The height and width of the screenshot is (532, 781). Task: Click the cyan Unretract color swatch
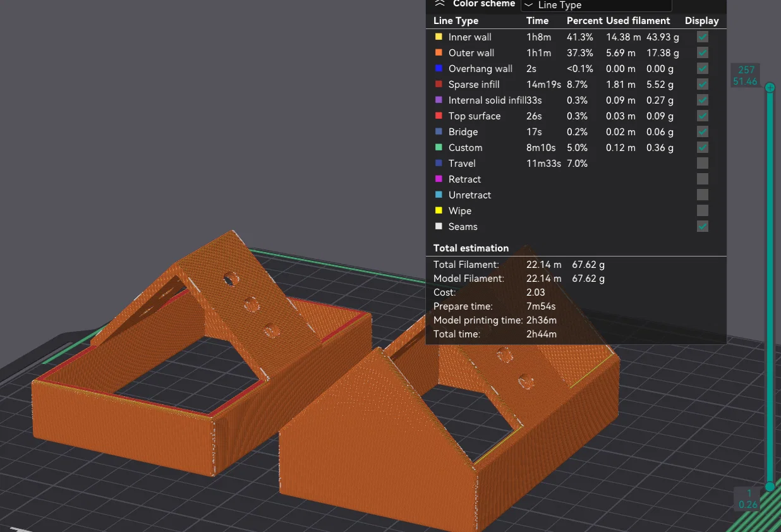coord(439,195)
